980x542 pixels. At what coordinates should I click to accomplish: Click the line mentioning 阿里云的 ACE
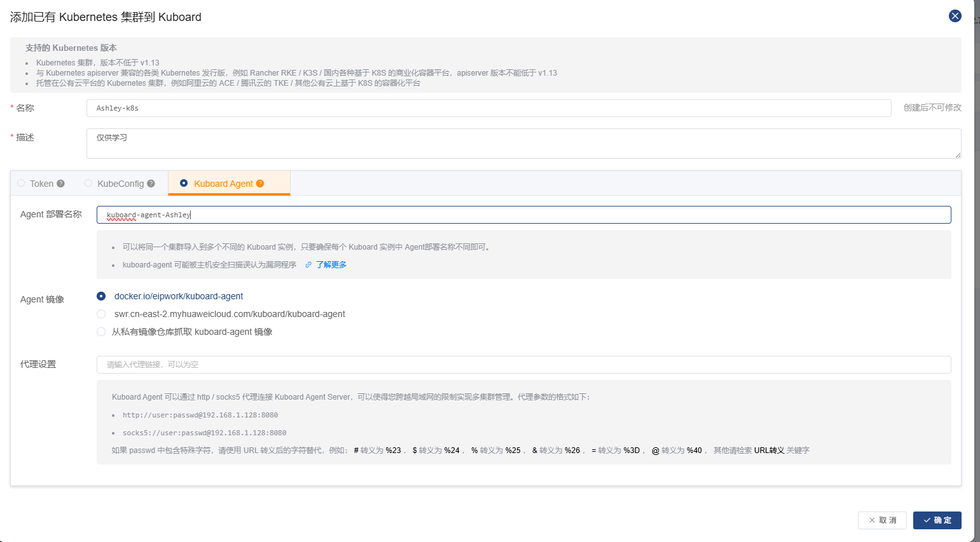coord(228,83)
